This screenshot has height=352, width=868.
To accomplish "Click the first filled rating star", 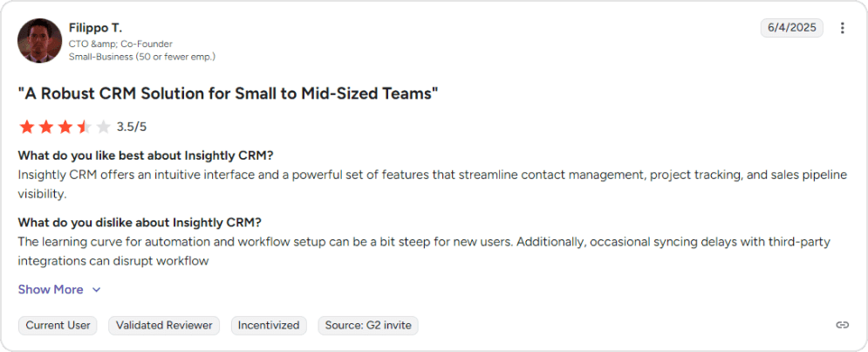I will click(26, 127).
